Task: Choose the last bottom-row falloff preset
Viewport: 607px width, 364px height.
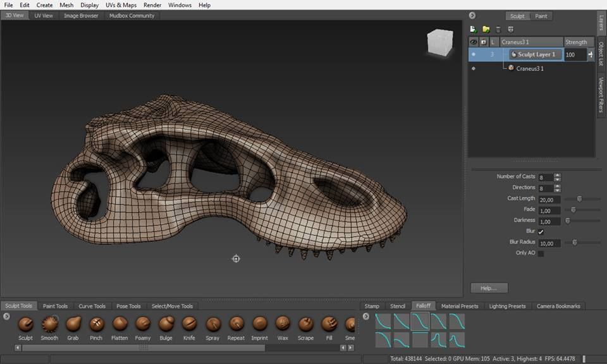Action: pyautogui.click(x=457, y=340)
